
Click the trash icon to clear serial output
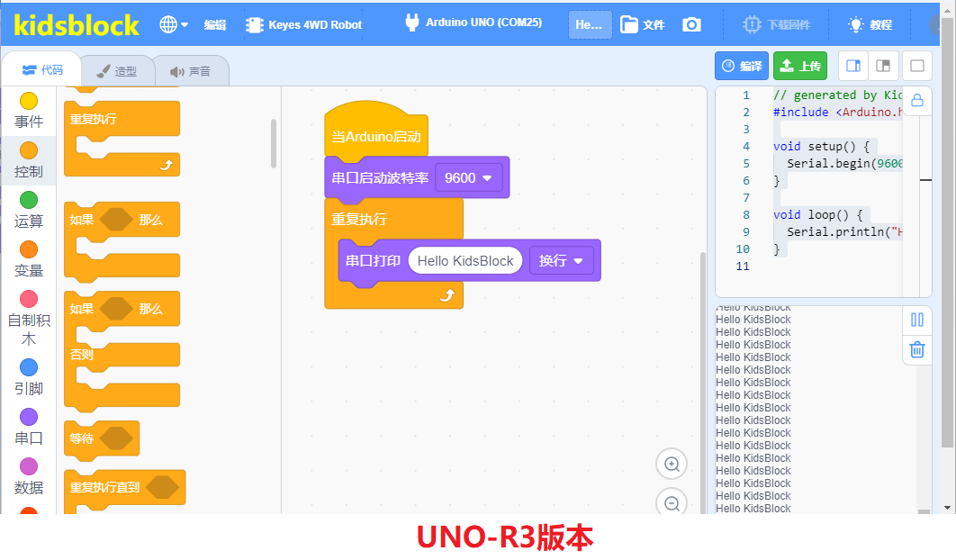point(917,349)
